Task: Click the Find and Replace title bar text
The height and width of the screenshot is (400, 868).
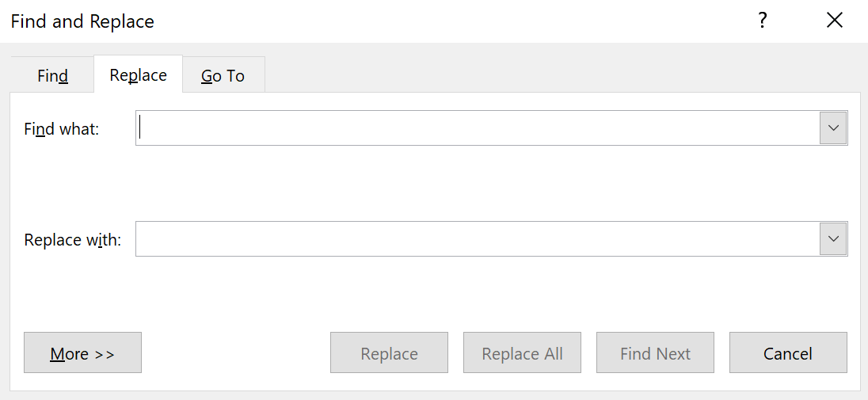Action: pyautogui.click(x=82, y=21)
